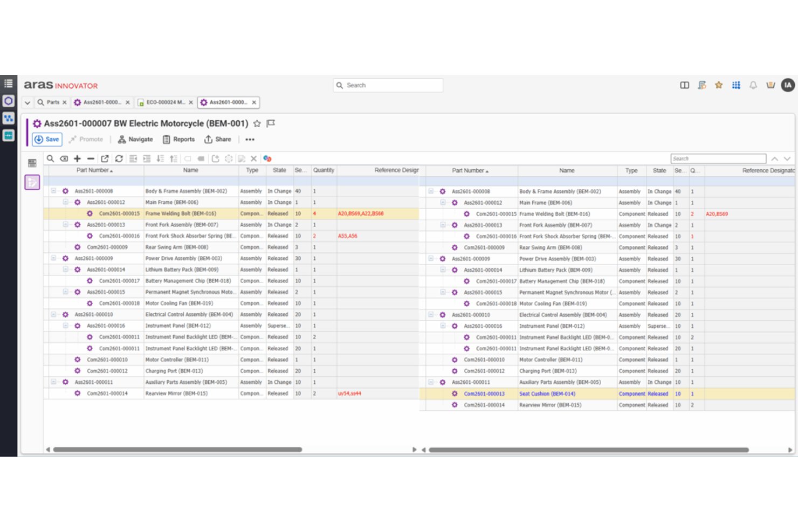Click the plus add row icon
This screenshot has width=798, height=532.
pos(77,158)
